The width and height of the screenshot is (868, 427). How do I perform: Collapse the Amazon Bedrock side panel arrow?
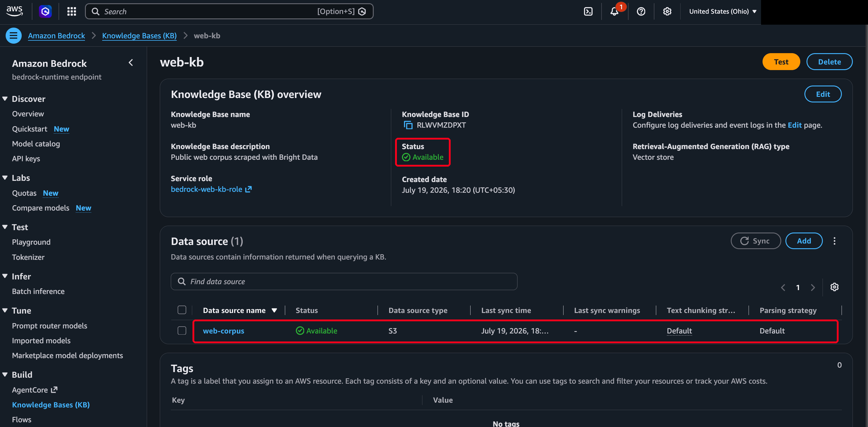pos(131,63)
